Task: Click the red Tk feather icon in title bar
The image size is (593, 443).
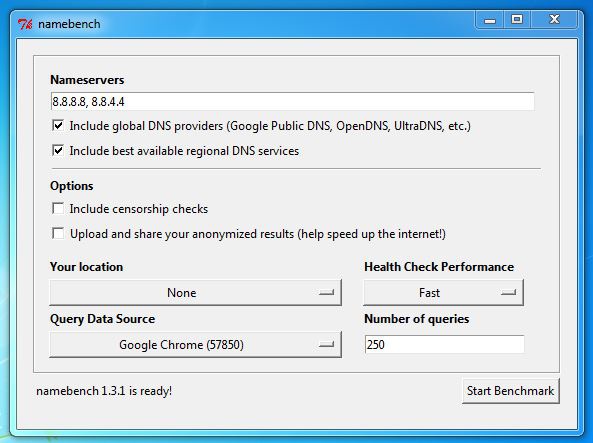Action: 25,24
